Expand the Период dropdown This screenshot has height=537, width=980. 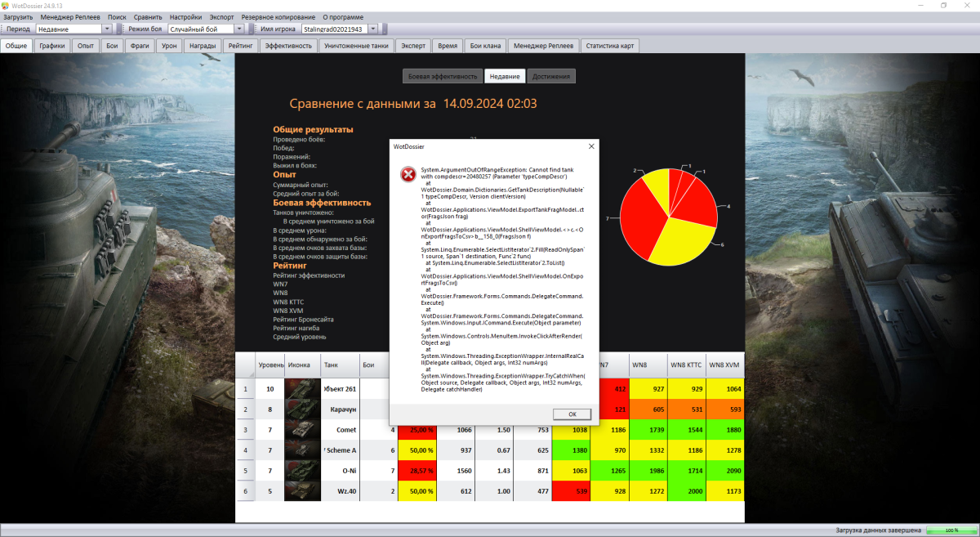(107, 29)
